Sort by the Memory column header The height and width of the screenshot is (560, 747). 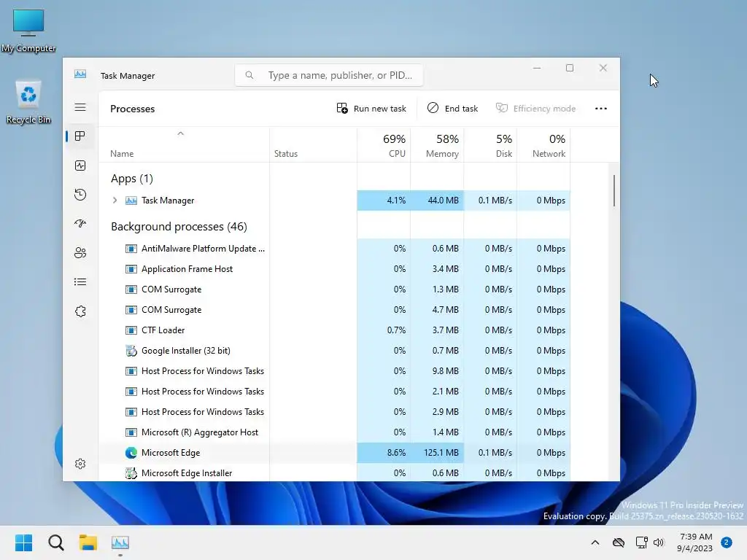[x=438, y=146]
